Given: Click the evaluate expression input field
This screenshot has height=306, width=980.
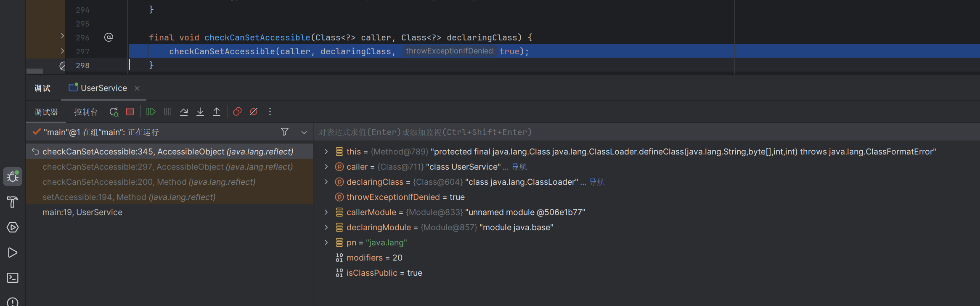Looking at the screenshot, I should pos(646,132).
